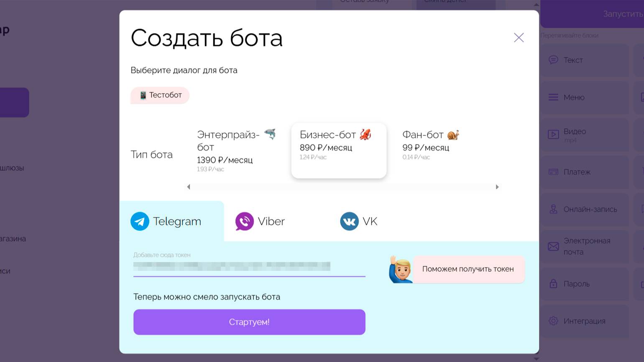Select the Электронная почта block
This screenshot has height=362, width=644.
click(585, 246)
